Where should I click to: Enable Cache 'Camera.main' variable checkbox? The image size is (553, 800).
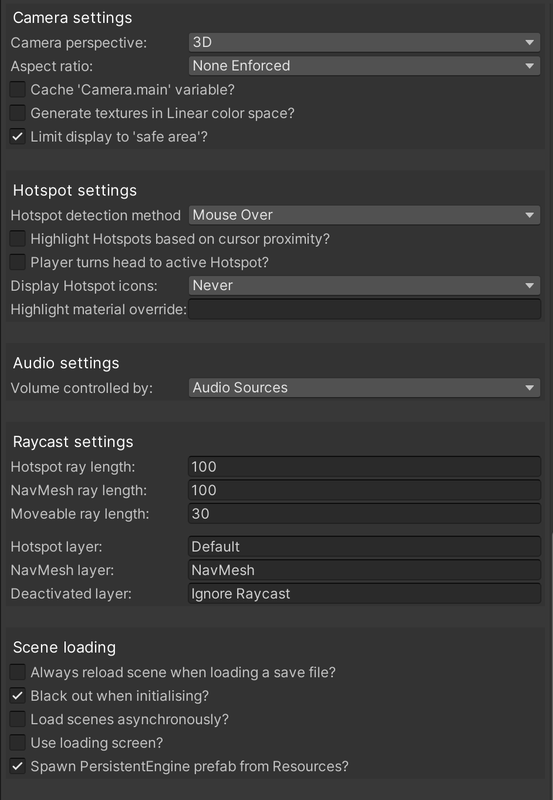point(18,90)
